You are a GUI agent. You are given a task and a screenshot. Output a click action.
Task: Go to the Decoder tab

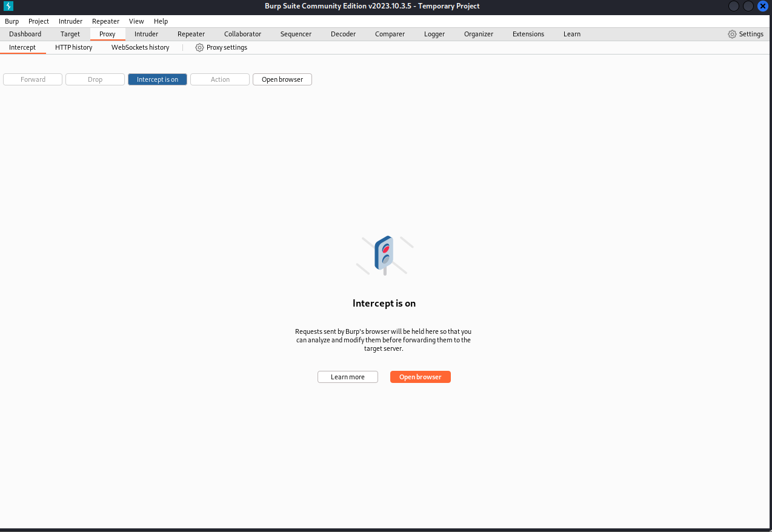(343, 34)
